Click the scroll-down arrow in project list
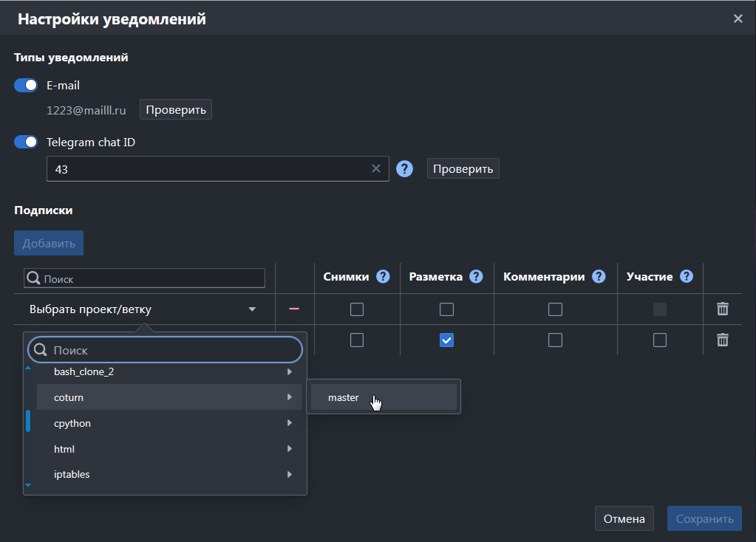This screenshot has width=756, height=542. click(28, 485)
